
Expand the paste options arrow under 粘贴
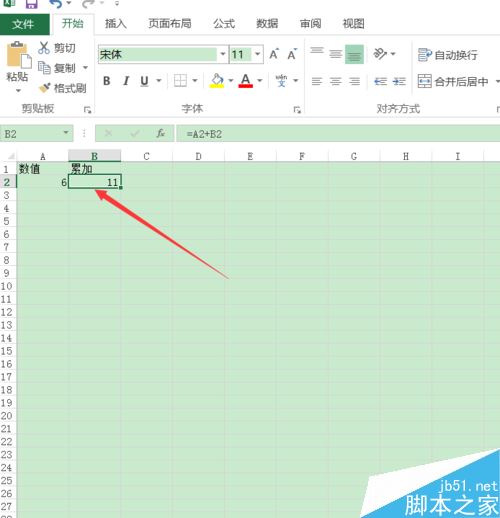pos(18,90)
